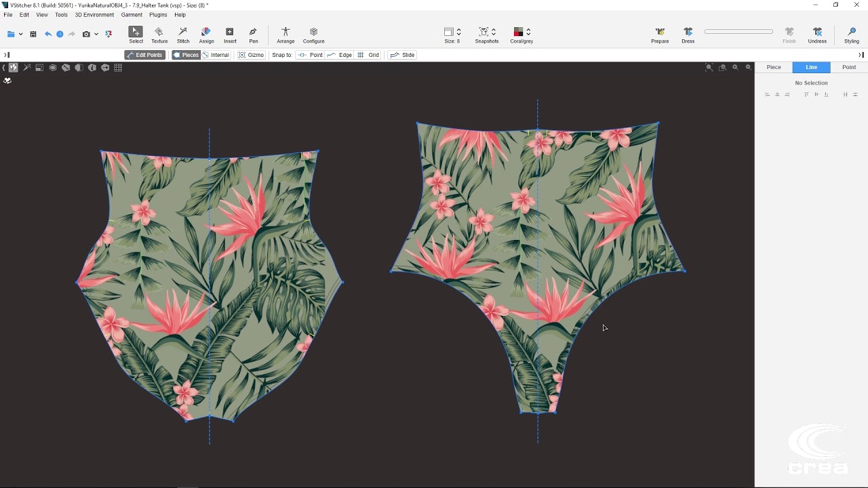Click the align top icon in Line panel
The width and height of the screenshot is (868, 488).
coord(806,94)
